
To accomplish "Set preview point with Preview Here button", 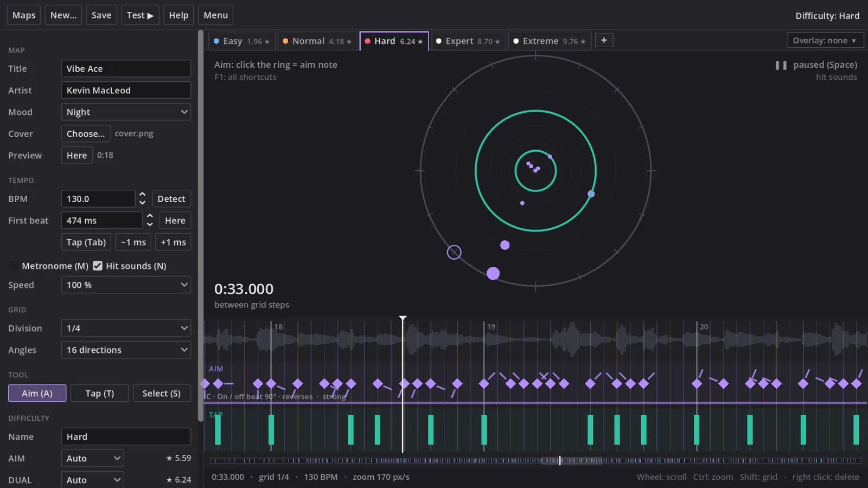I will point(76,155).
